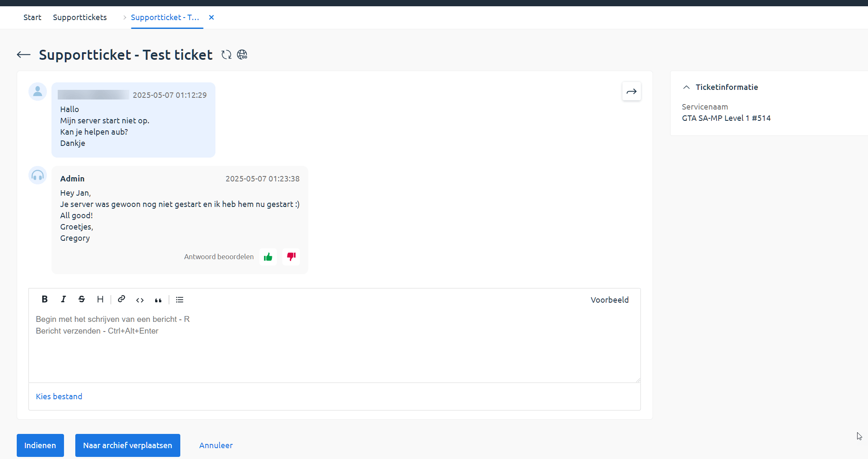The image size is (868, 459).
Task: Apply italic formatting in the reply editor
Action: (63, 299)
